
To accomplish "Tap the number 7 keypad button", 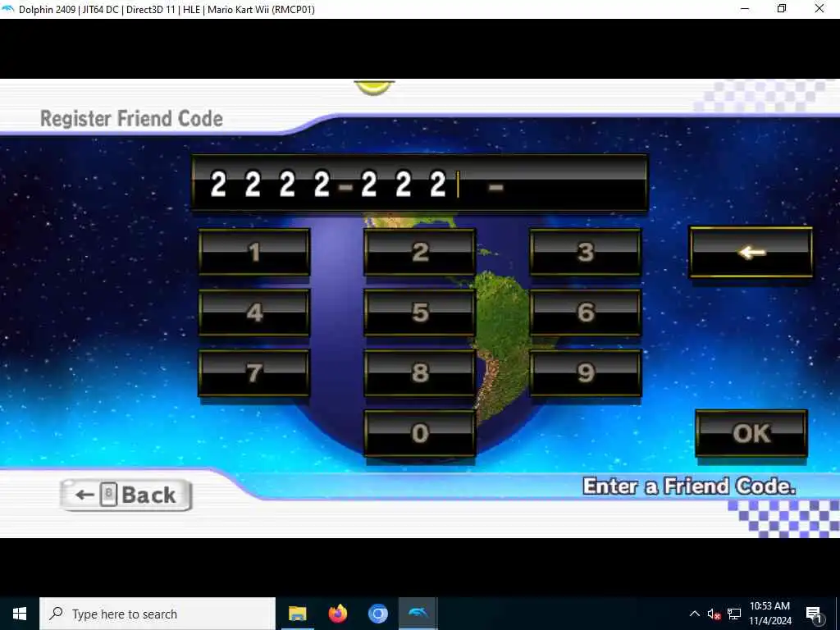I will [254, 373].
